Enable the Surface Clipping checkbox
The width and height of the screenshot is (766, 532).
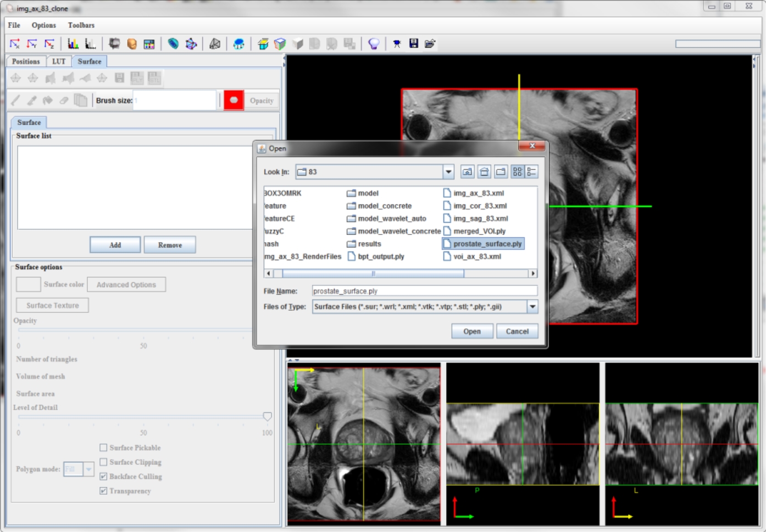tap(103, 462)
